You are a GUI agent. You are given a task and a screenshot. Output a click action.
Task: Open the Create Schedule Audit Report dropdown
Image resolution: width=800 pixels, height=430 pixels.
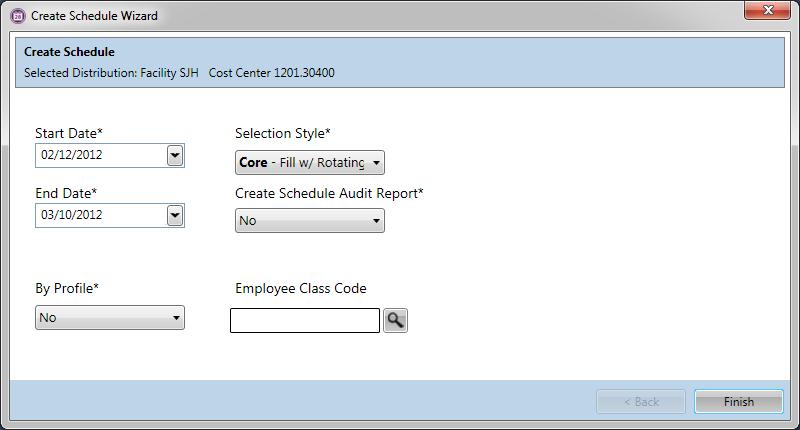[310, 220]
